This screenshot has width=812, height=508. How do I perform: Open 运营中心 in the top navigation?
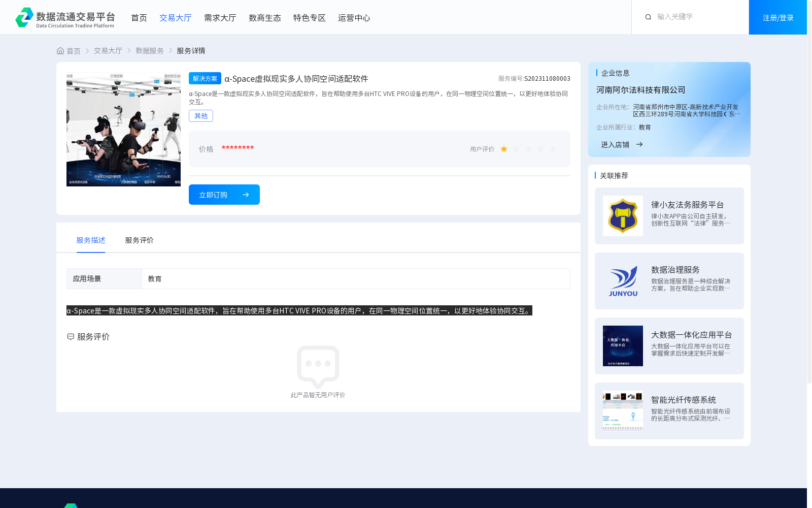[x=354, y=18]
